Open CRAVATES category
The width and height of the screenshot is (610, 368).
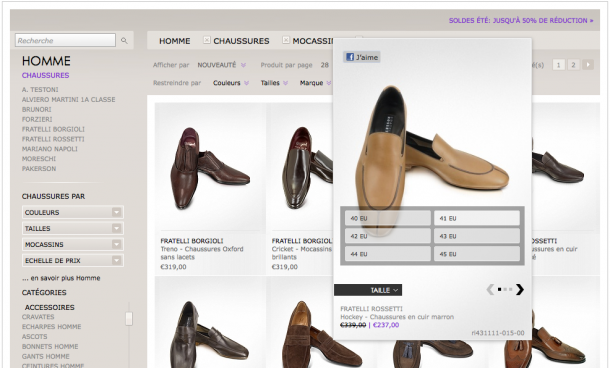pos(38,317)
